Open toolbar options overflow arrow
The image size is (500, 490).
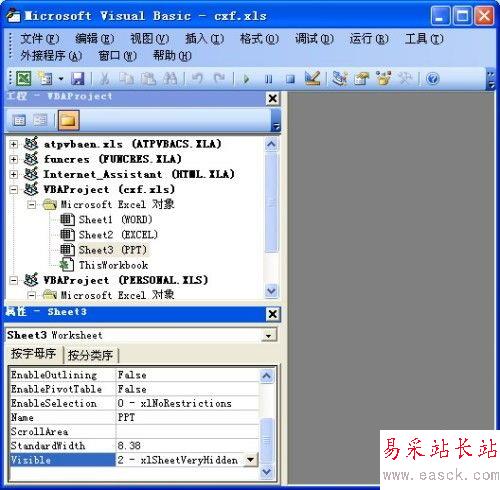coord(491,80)
